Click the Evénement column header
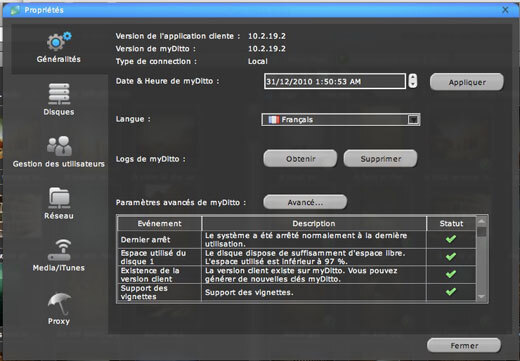The image size is (520, 361). 159,223
